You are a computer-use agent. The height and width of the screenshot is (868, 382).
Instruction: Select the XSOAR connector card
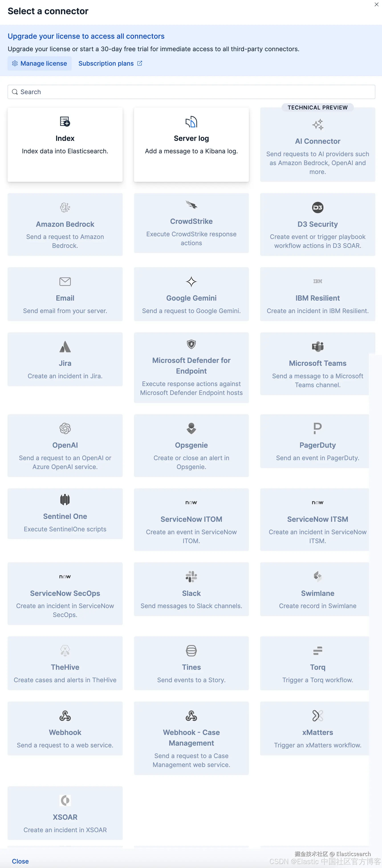pyautogui.click(x=65, y=813)
